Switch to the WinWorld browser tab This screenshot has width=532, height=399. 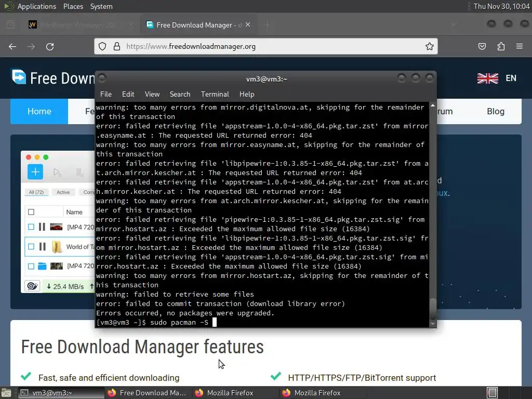[x=81, y=25]
